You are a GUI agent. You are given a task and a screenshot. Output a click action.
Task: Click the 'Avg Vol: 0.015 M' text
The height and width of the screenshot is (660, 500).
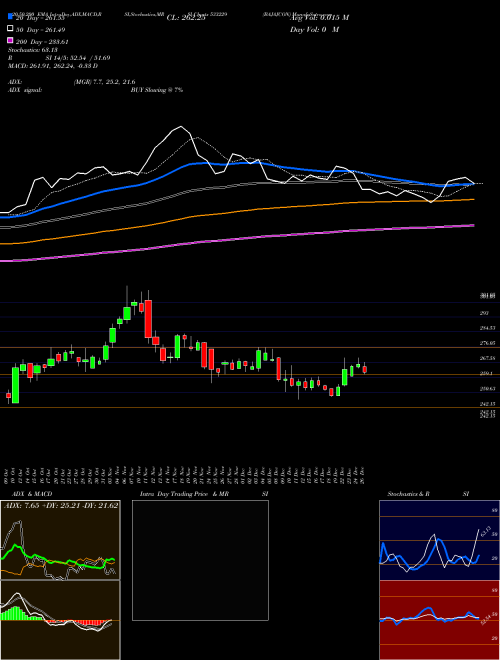point(319,18)
